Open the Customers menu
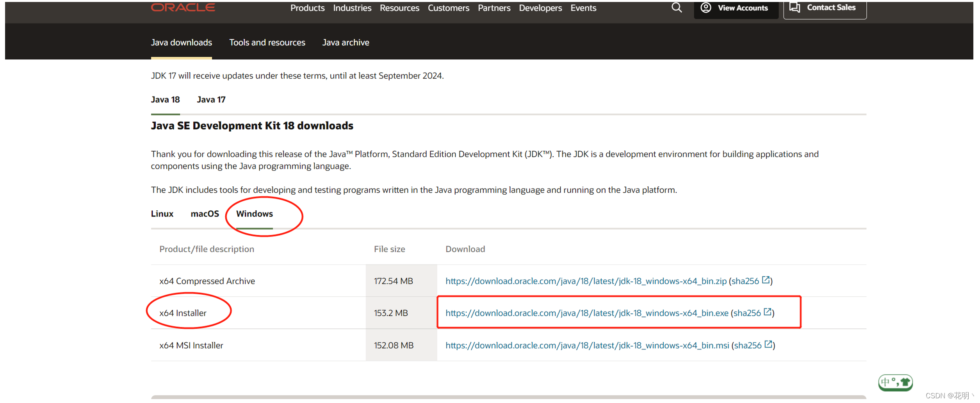980x403 pixels. pyautogui.click(x=448, y=8)
